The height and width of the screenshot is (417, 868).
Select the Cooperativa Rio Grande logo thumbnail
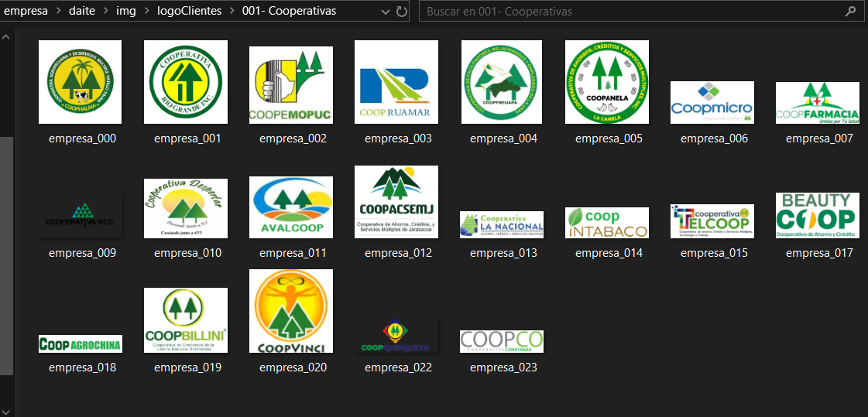(x=185, y=82)
